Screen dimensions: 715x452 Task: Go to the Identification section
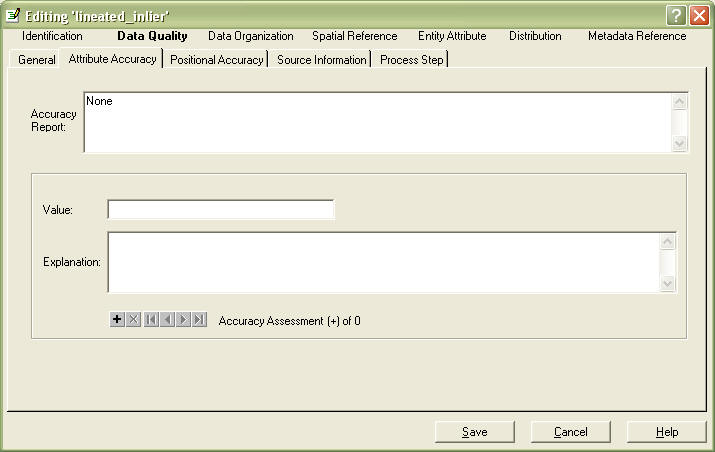(x=52, y=36)
